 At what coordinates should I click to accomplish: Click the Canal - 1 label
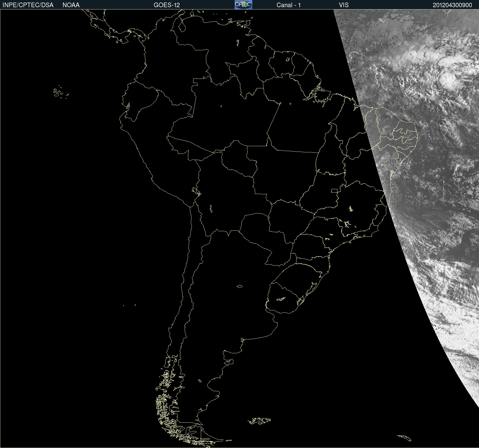point(289,5)
